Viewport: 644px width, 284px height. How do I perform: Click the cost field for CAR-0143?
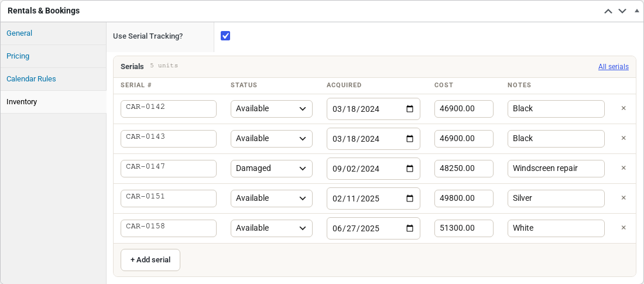464,139
